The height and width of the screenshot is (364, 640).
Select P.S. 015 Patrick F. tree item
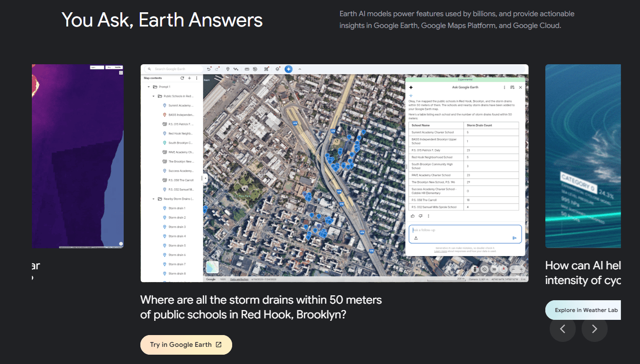coord(179,124)
